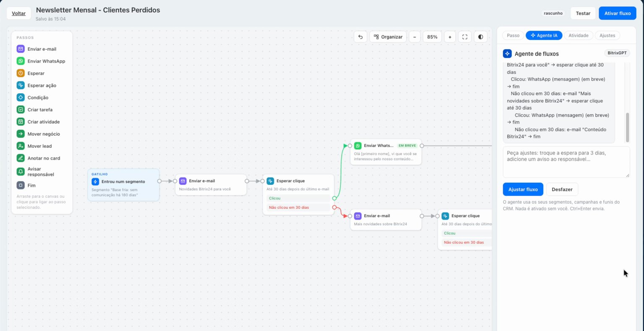This screenshot has width=644, height=331.
Task: Fit the flow to screen
Action: (465, 37)
